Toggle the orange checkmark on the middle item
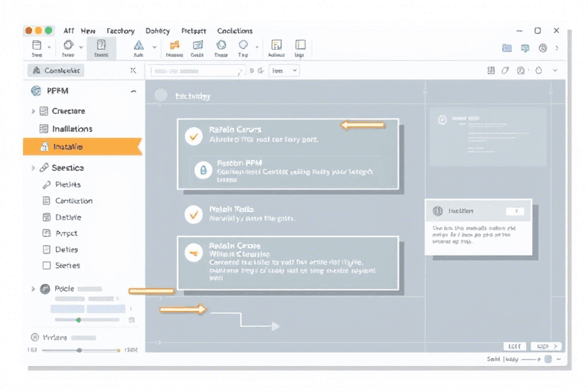This screenshot has height=392, width=588. (x=194, y=214)
